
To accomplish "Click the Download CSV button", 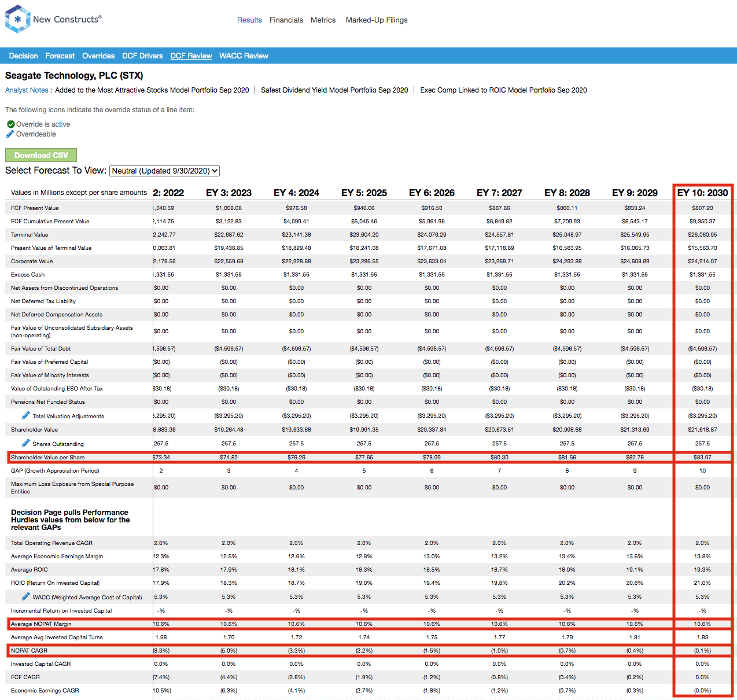I will tap(41, 155).
